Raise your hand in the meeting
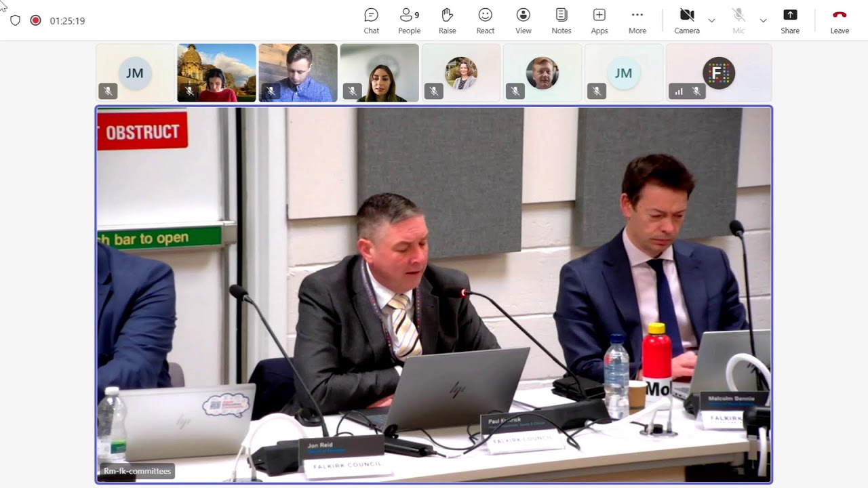This screenshot has width=868, height=488. (x=447, y=21)
